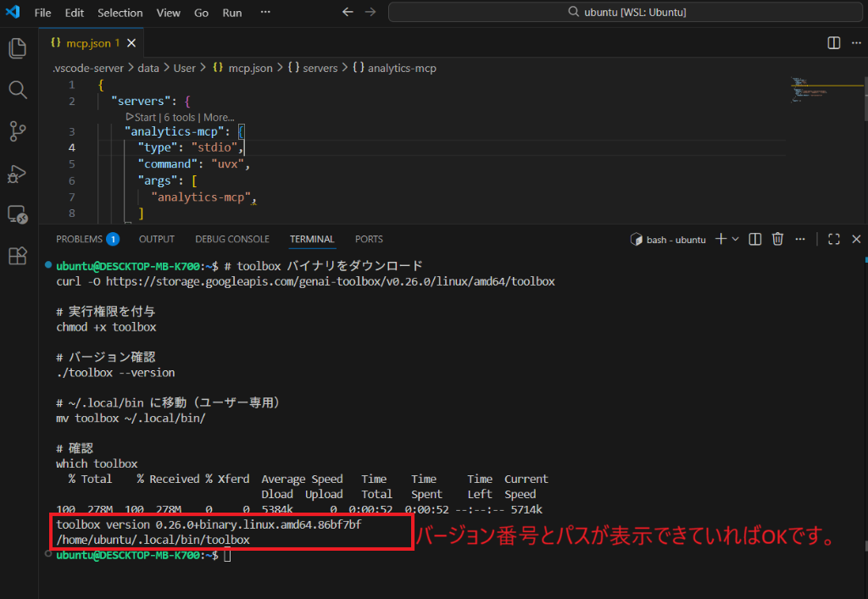The width and height of the screenshot is (868, 599).
Task: Click the chmod +x toolbox line
Action: (106, 327)
